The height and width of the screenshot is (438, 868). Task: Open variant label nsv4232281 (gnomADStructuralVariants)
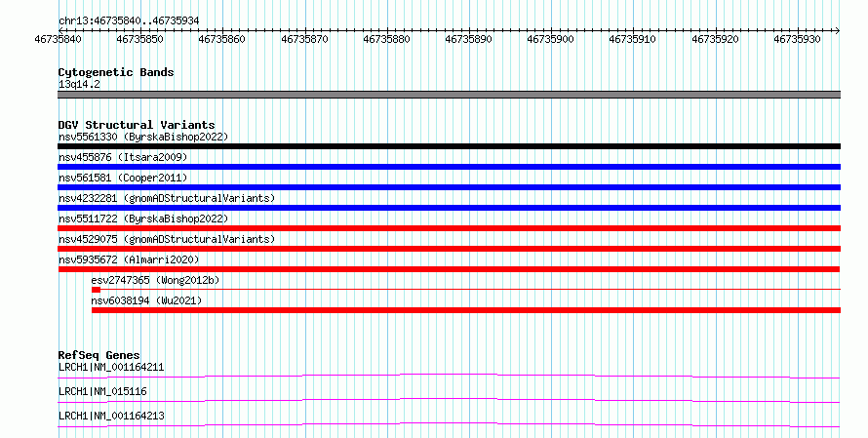pyautogui.click(x=167, y=198)
